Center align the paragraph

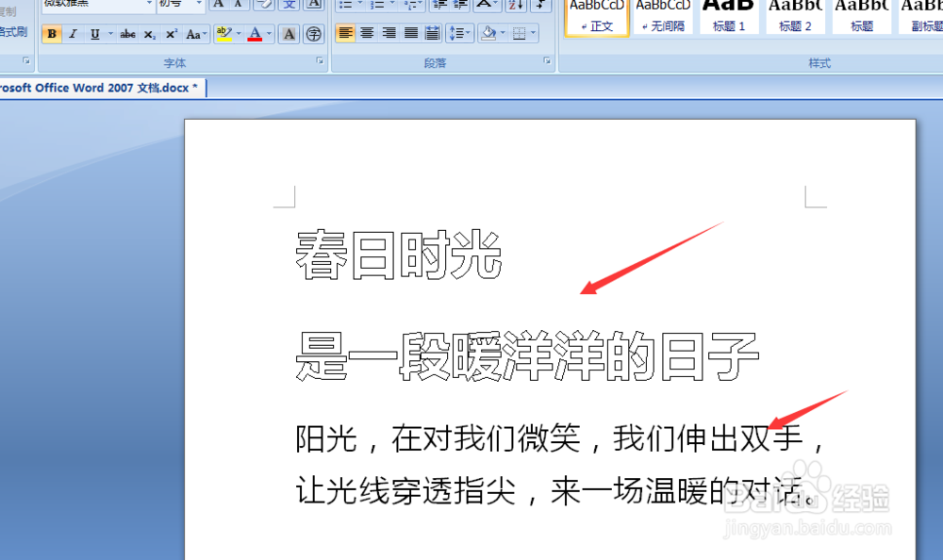point(367,33)
